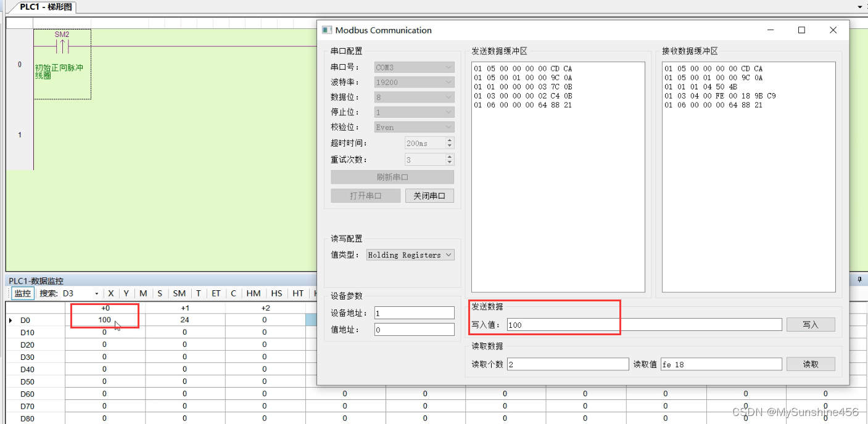Click inside the 接收数据缓冲区 text area
This screenshot has height=424, width=868.
(748, 177)
